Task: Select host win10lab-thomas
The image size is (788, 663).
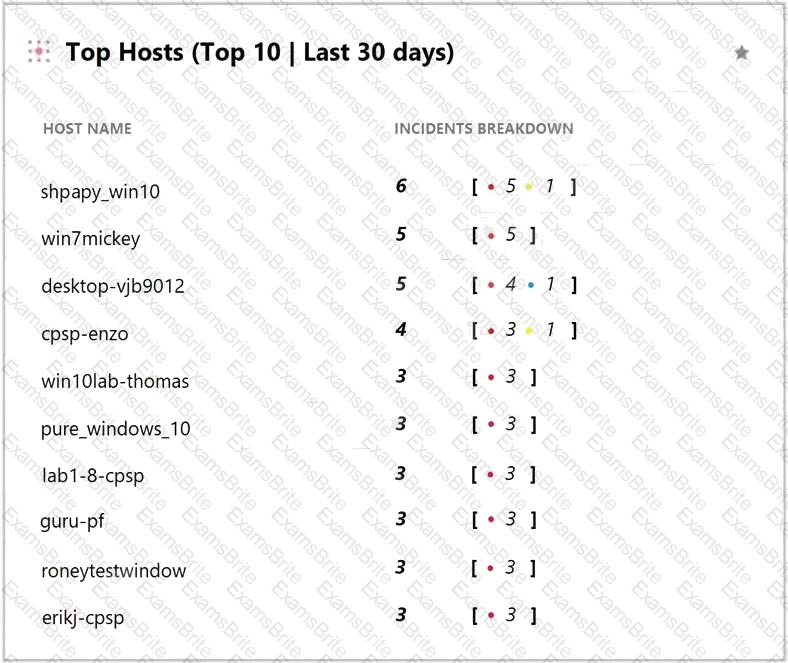Action: pos(115,381)
